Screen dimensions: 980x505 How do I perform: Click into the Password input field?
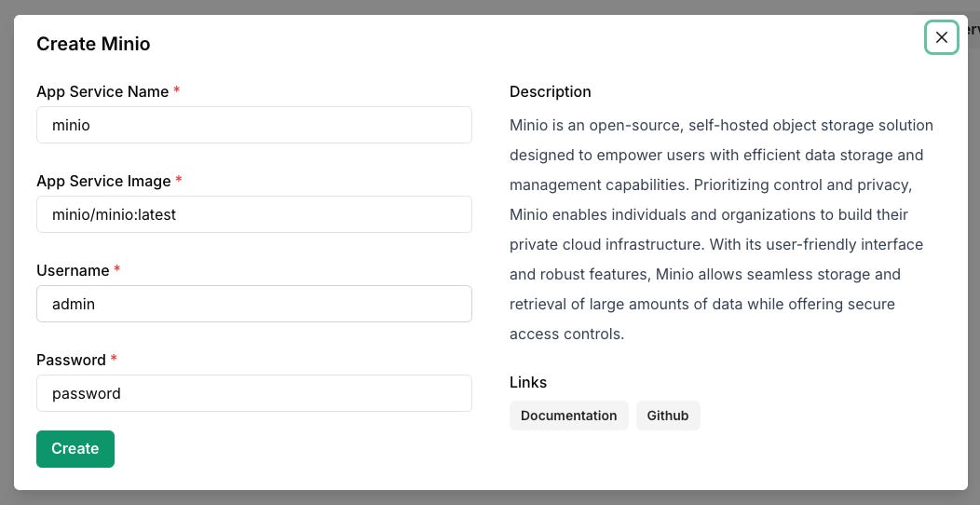253,393
